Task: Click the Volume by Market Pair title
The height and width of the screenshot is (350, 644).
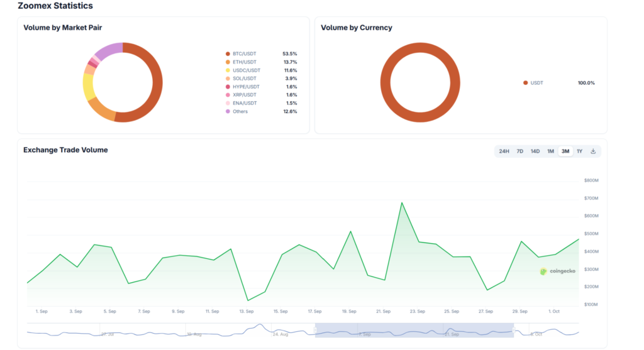Action: (62, 28)
